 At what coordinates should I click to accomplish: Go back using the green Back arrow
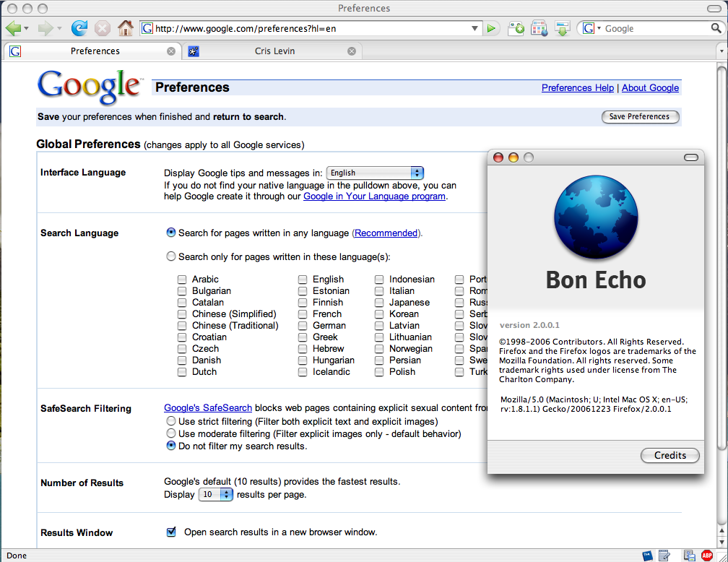[x=12, y=28]
